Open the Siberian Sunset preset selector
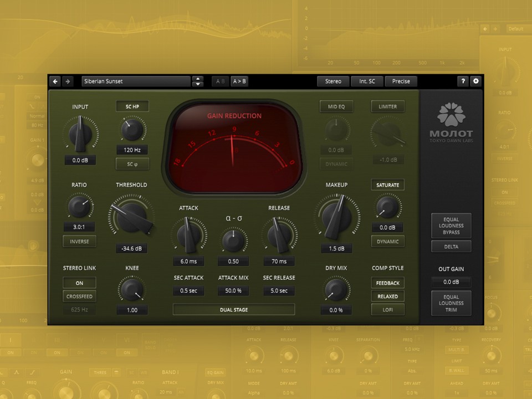This screenshot has height=399, width=532. coord(136,81)
